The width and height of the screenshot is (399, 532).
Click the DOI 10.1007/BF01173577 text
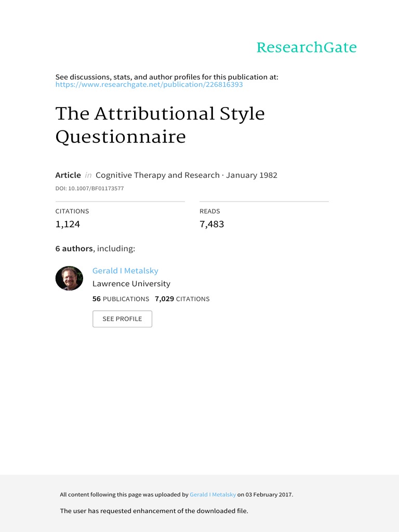(x=89, y=189)
